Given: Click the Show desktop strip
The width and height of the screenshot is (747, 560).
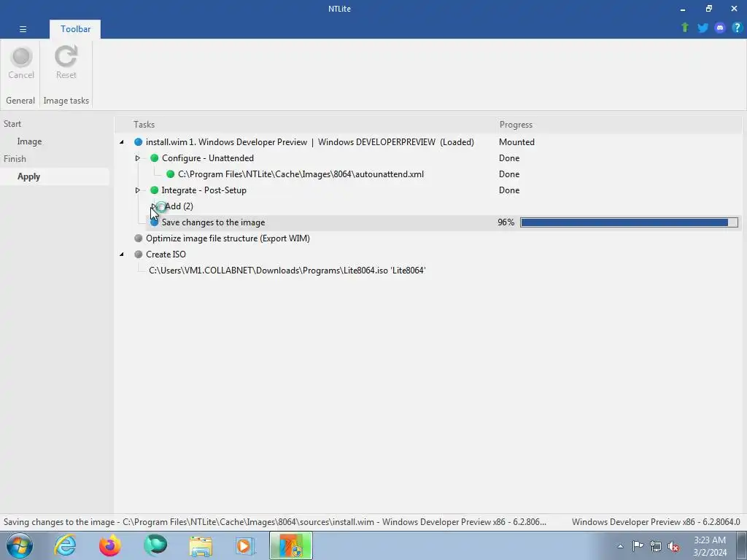Looking at the screenshot, I should pyautogui.click(x=742, y=545).
